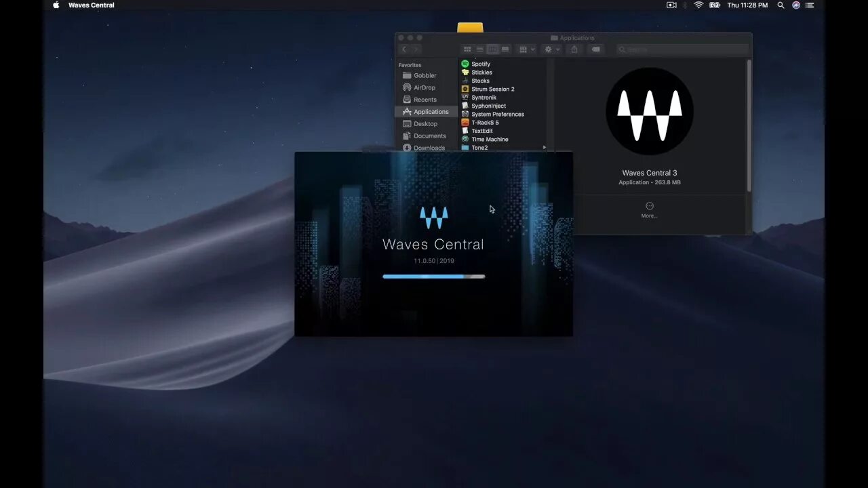The image size is (868, 488).
Task: Select the Tone2 folder row
Action: tap(503, 148)
